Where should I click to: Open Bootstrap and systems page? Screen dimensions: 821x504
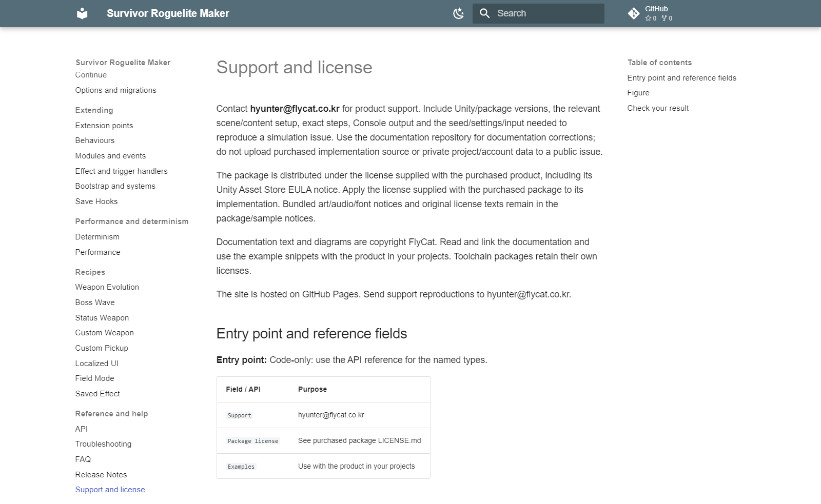pos(115,186)
